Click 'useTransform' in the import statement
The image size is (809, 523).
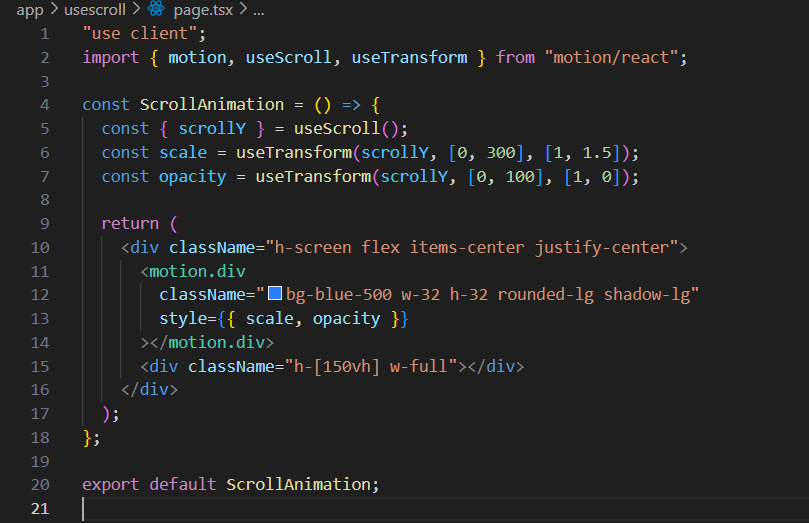(409, 57)
